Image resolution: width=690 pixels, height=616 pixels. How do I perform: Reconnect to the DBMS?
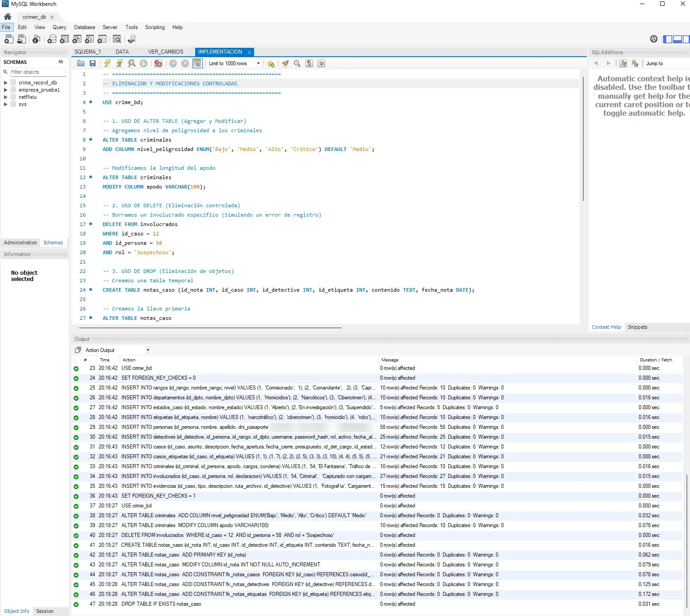pos(132,39)
